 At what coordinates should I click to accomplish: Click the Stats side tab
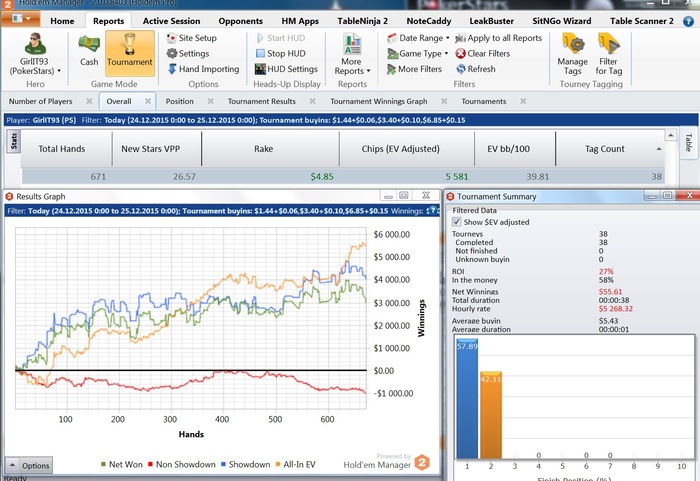14,142
